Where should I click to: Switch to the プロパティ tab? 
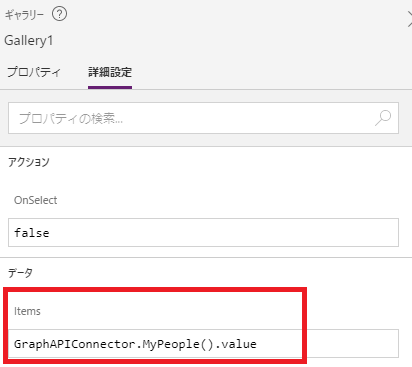coord(34,72)
